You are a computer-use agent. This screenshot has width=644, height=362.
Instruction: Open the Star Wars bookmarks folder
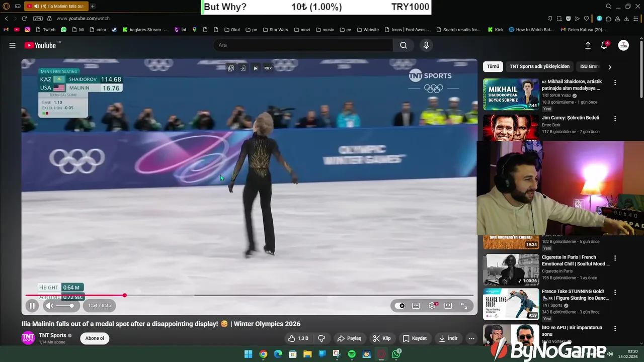point(275,30)
